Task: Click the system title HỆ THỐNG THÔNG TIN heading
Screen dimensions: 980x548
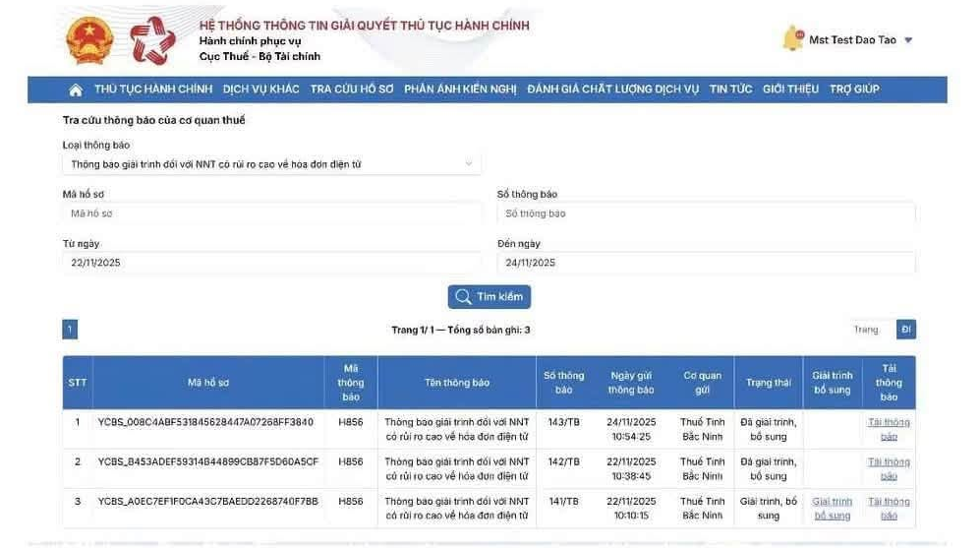Action: pos(365,26)
